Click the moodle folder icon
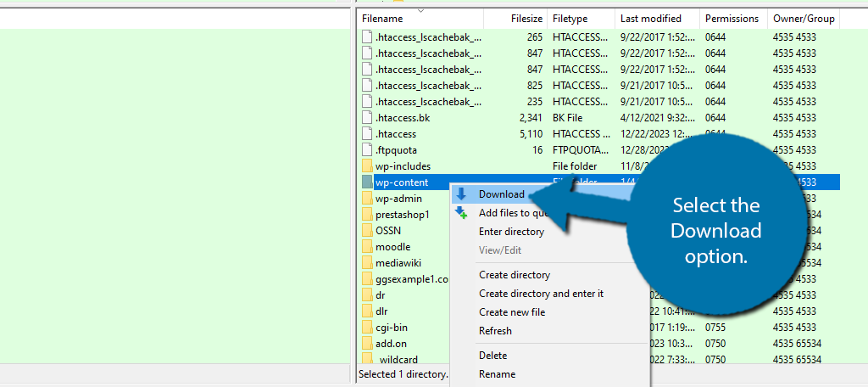Viewport: 868px width, 387px height. click(x=367, y=247)
